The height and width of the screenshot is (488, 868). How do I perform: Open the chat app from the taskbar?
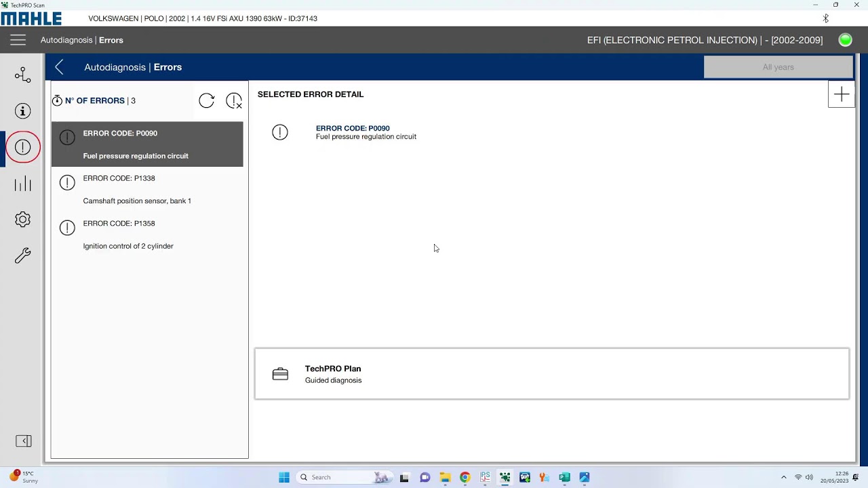425,477
